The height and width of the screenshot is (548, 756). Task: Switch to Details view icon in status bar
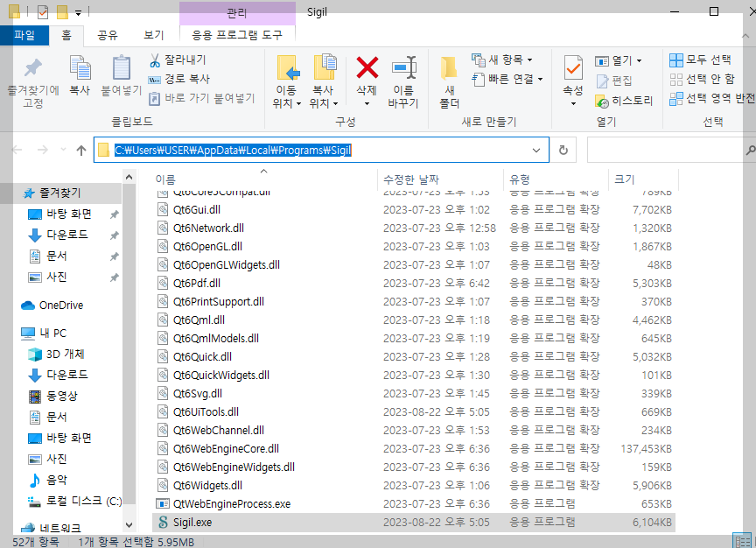click(x=741, y=541)
